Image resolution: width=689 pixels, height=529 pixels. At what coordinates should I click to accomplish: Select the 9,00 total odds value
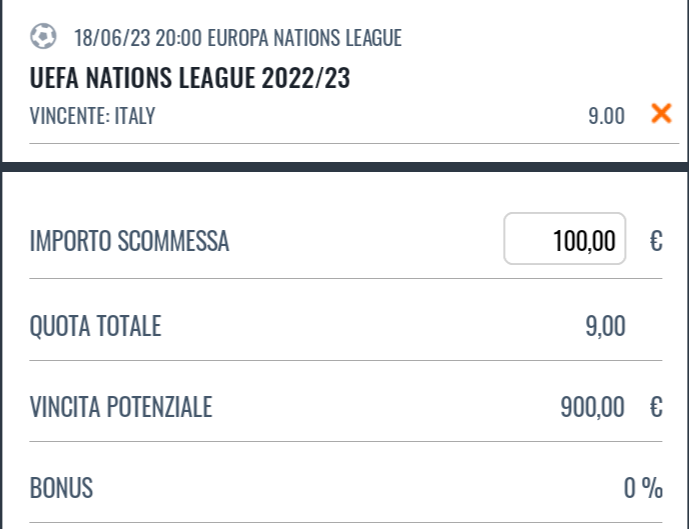pos(605,326)
